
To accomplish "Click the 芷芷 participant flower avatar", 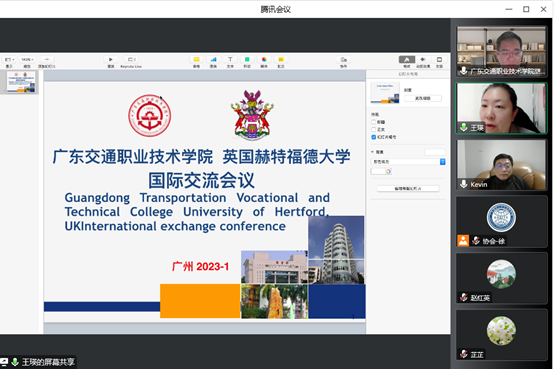I will coord(501,331).
